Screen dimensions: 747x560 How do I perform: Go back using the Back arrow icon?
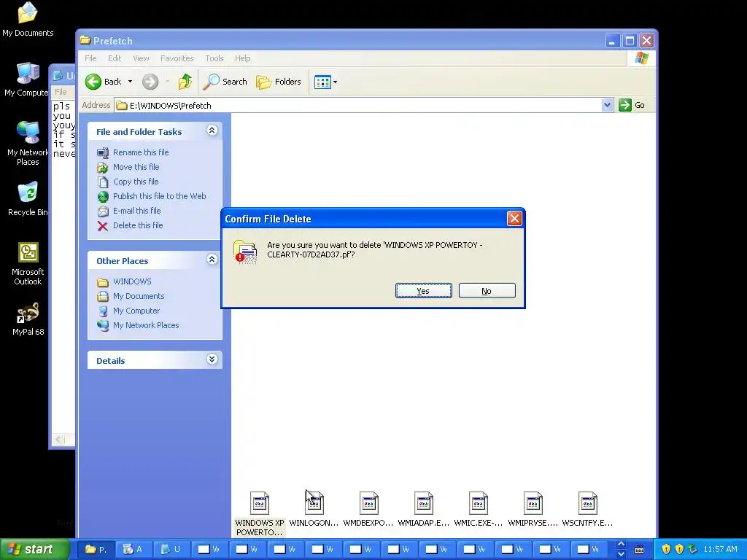click(93, 82)
